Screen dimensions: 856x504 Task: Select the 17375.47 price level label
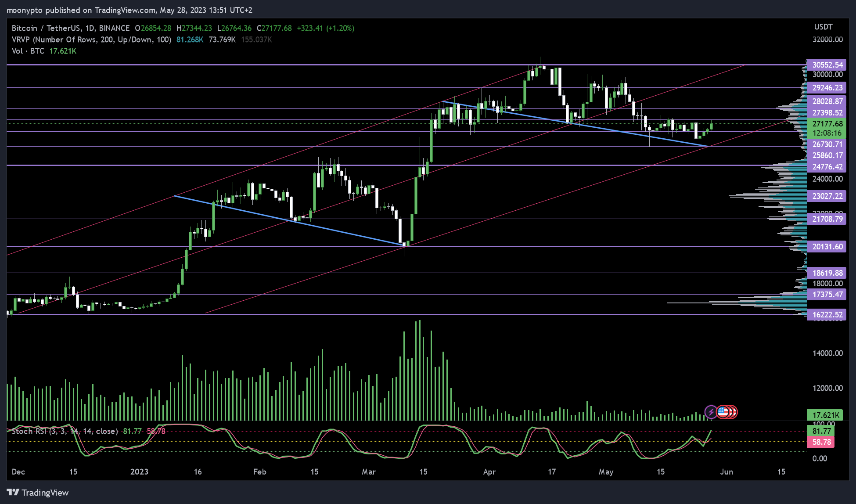pos(827,294)
